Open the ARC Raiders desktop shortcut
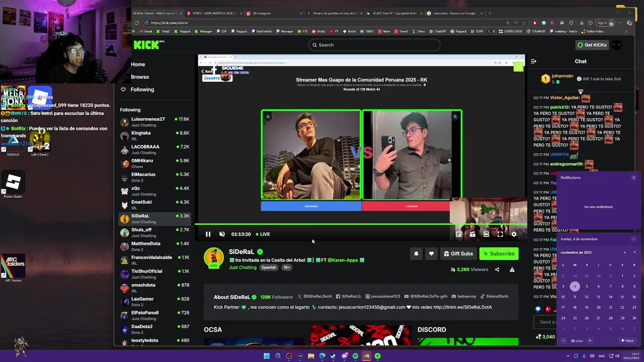 (13, 268)
